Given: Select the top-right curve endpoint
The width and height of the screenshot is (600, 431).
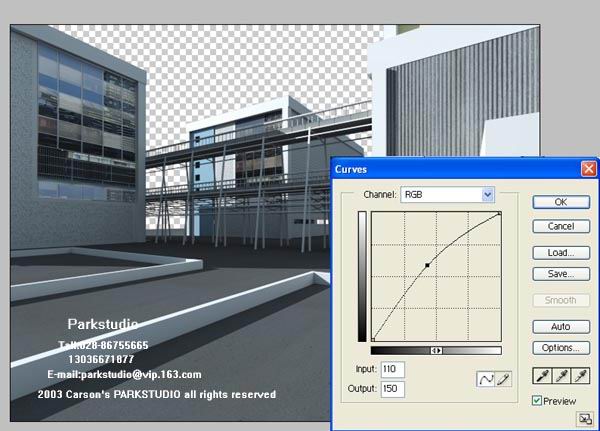Looking at the screenshot, I should pyautogui.click(x=499, y=214).
